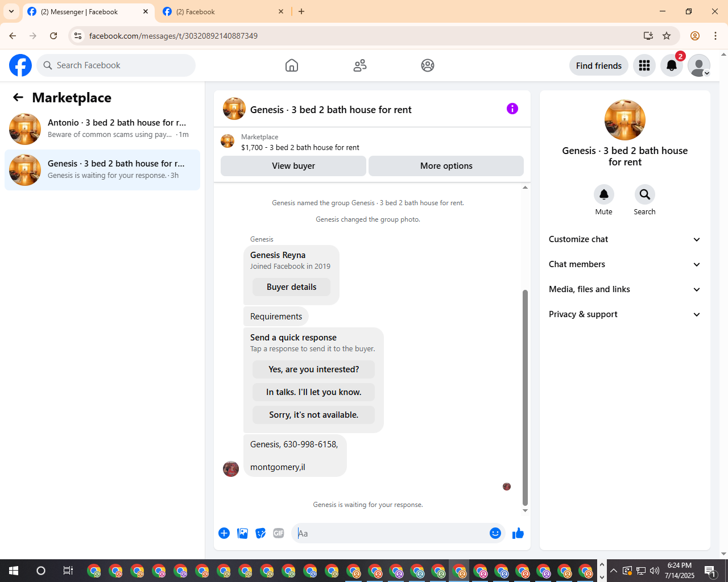The width and height of the screenshot is (728, 582).
Task: Expand Media, files and links section
Action: (625, 289)
